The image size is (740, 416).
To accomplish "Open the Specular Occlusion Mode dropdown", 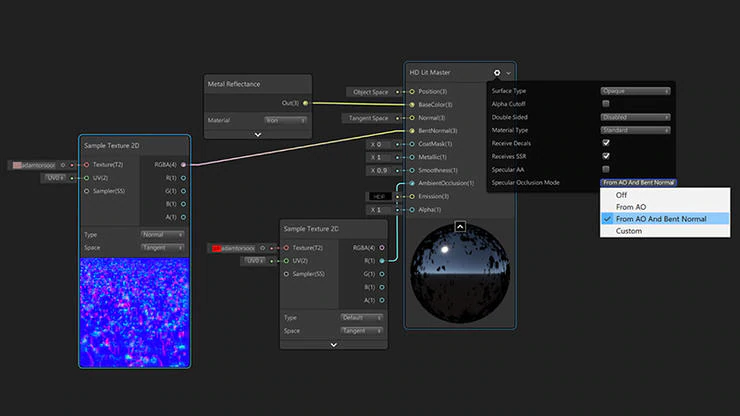I will pyautogui.click(x=638, y=182).
